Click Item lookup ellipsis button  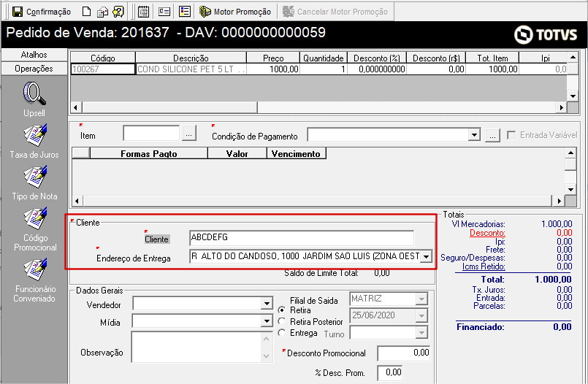pos(189,134)
